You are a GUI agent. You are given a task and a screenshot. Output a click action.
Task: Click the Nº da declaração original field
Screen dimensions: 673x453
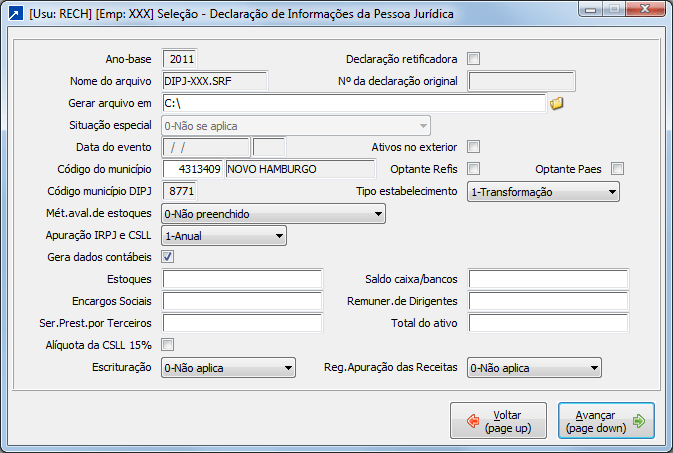tap(521, 81)
